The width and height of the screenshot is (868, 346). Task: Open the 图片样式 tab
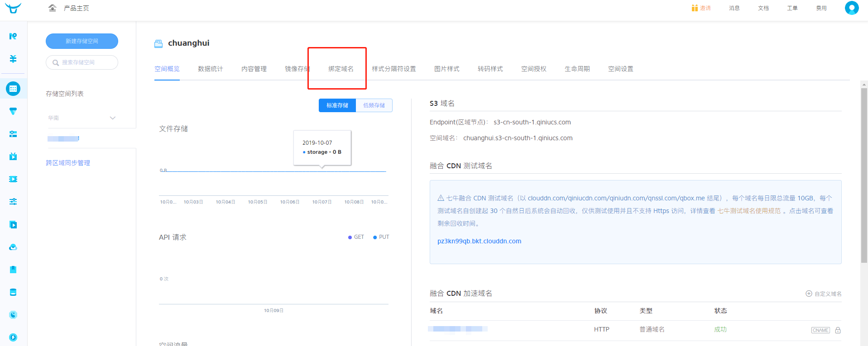tap(447, 69)
